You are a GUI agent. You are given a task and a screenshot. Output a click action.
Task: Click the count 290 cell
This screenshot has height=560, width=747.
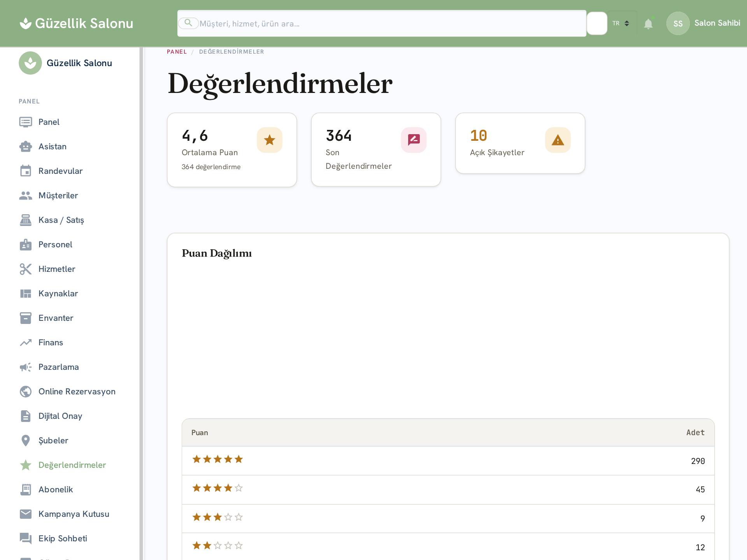[698, 461]
